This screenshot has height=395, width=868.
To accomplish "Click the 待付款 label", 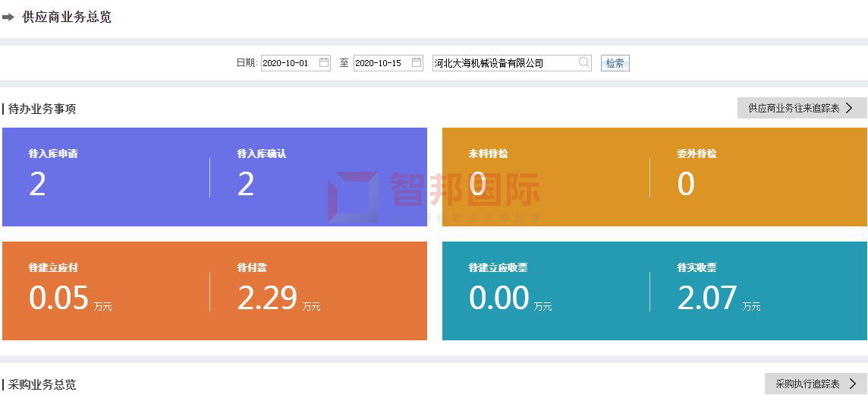I will click(252, 267).
